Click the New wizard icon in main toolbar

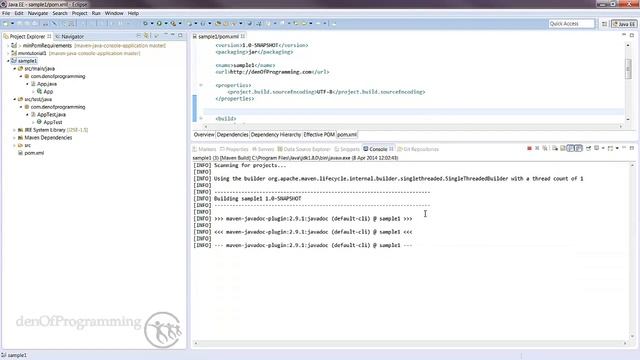click(x=6, y=23)
